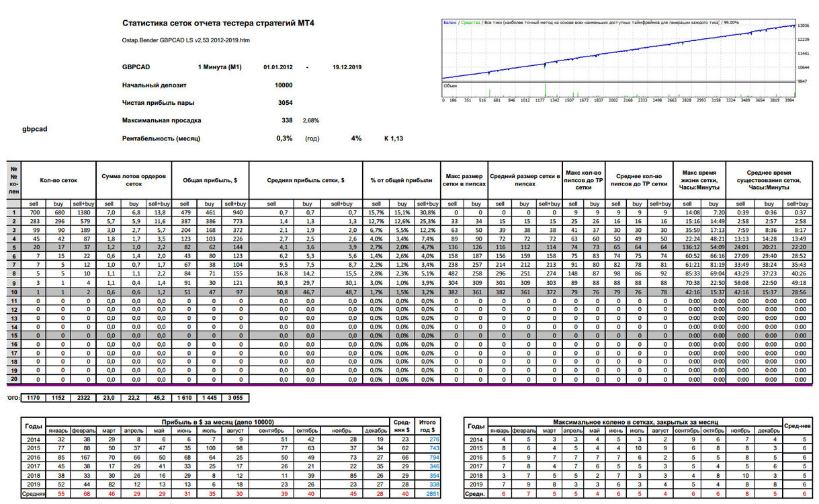Click the start date '01.01.2012'

pos(278,68)
